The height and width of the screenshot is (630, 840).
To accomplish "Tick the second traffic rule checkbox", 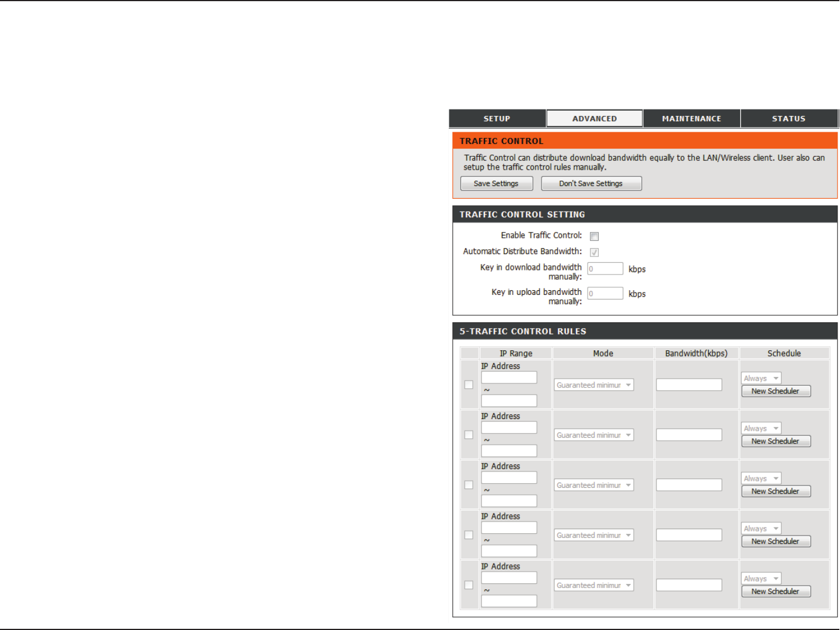I will pos(469,435).
